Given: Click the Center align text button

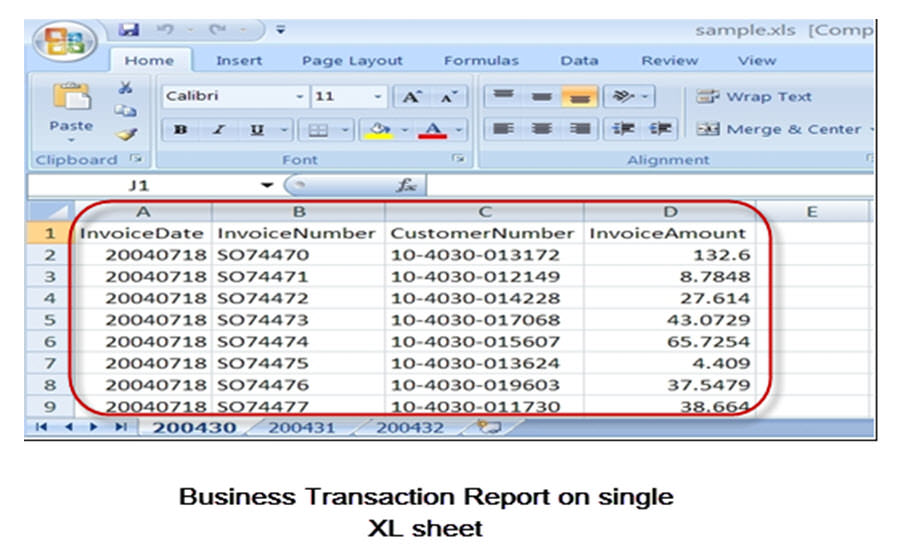Looking at the screenshot, I should tap(541, 129).
